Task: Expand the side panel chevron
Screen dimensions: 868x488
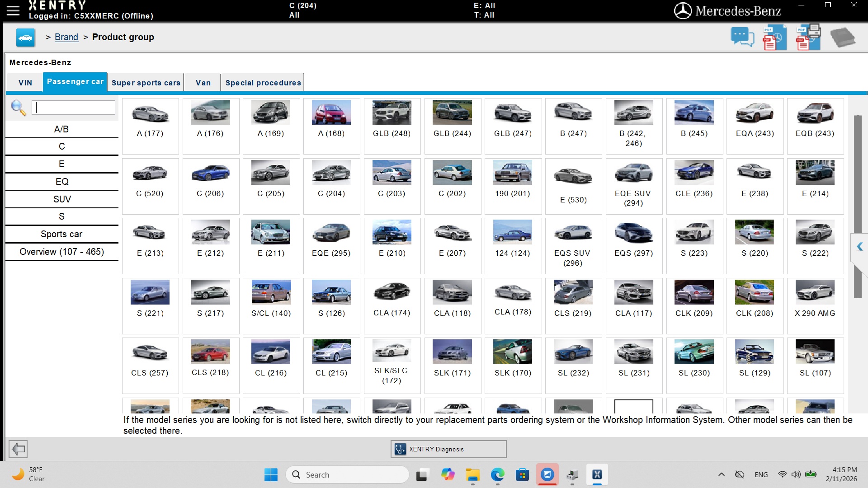Action: coord(859,247)
